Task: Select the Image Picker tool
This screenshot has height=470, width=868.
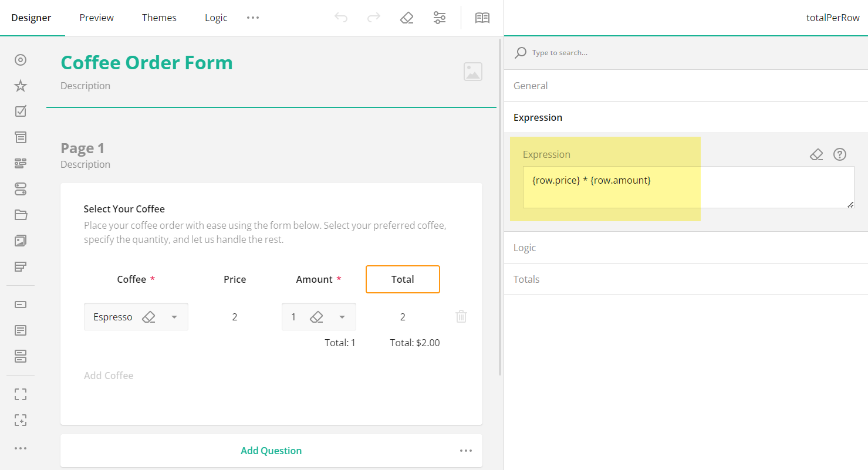Action: point(21,241)
